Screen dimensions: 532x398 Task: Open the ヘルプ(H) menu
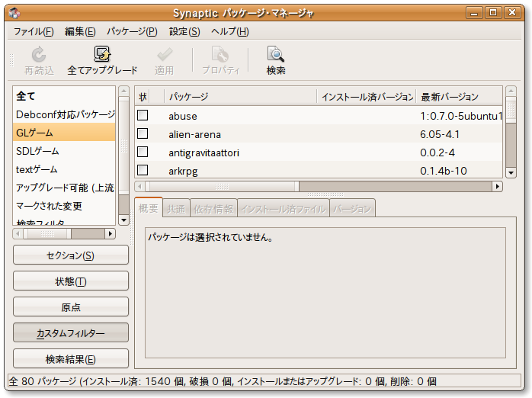click(230, 31)
